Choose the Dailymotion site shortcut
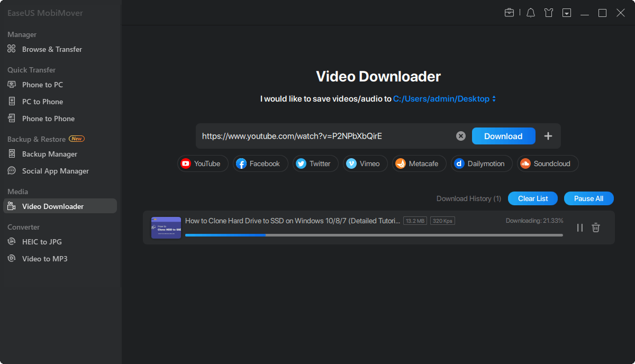 [482, 163]
